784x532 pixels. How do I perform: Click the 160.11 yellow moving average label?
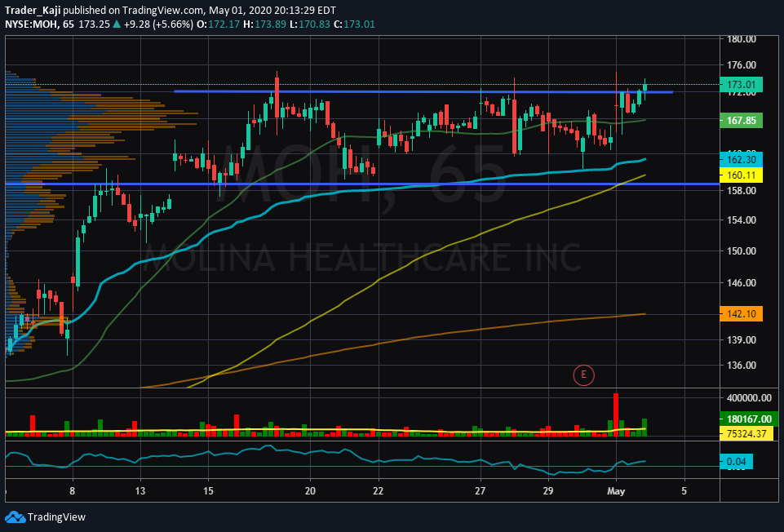click(x=741, y=175)
